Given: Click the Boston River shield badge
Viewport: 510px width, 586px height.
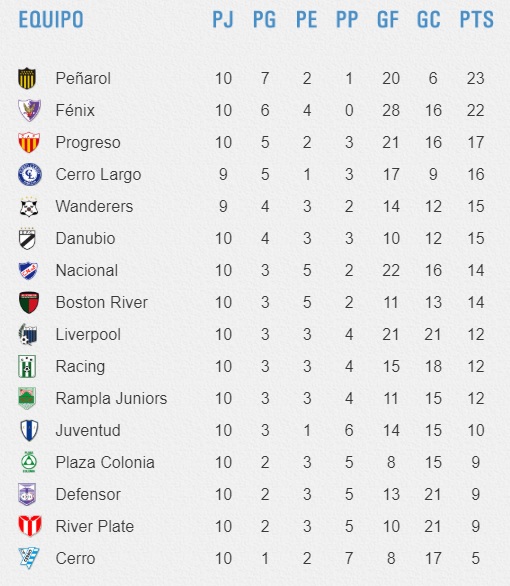Looking at the screenshot, I should click(29, 303).
